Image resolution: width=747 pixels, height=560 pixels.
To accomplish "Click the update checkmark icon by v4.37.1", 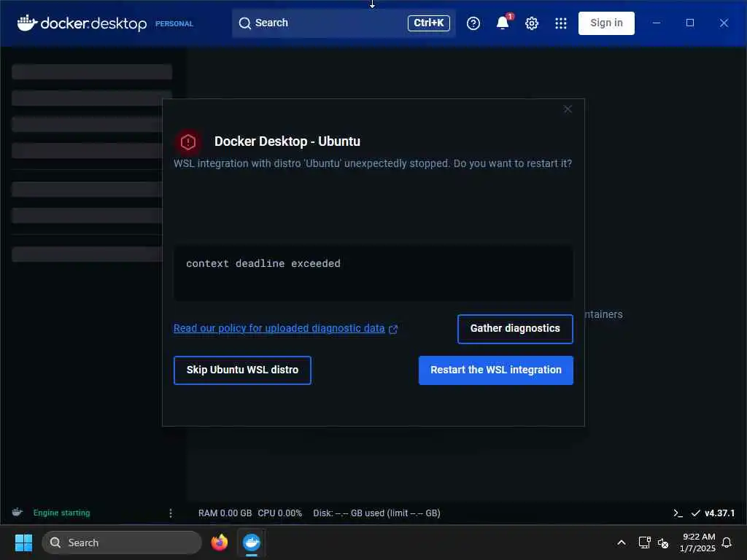I will pyautogui.click(x=695, y=513).
